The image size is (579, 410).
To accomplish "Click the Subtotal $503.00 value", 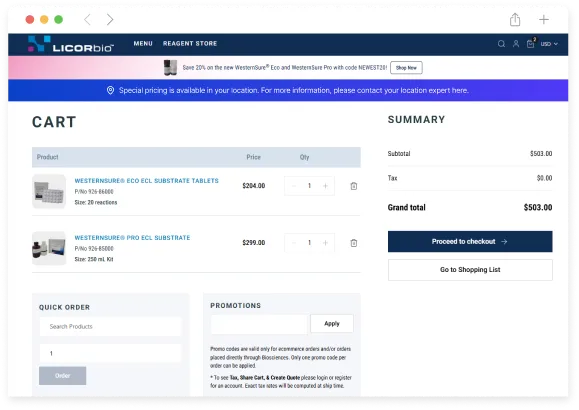I will pyautogui.click(x=541, y=154).
